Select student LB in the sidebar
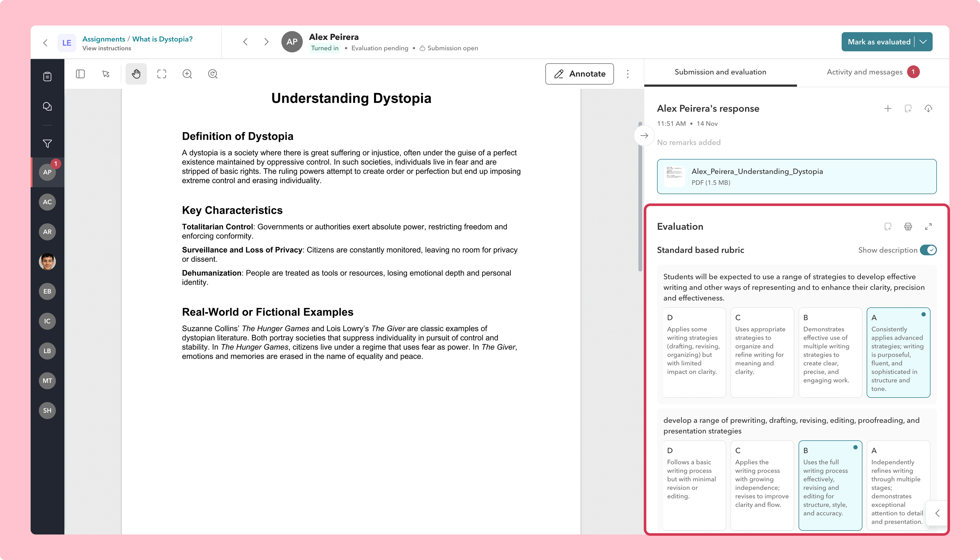Screen dimensions: 980x560 (x=47, y=351)
